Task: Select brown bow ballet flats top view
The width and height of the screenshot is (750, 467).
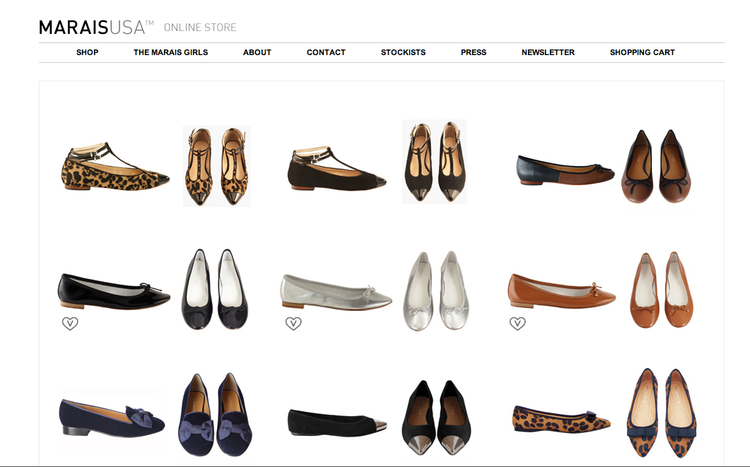Action: pyautogui.click(x=656, y=167)
